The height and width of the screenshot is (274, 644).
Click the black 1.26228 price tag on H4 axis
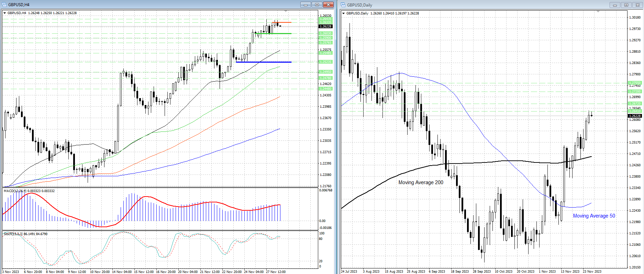click(325, 27)
